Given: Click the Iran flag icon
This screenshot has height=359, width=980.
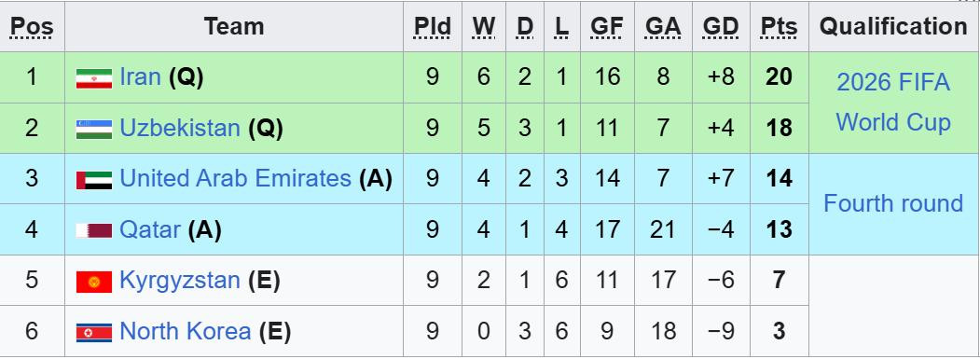Looking at the screenshot, I should click(x=94, y=78).
